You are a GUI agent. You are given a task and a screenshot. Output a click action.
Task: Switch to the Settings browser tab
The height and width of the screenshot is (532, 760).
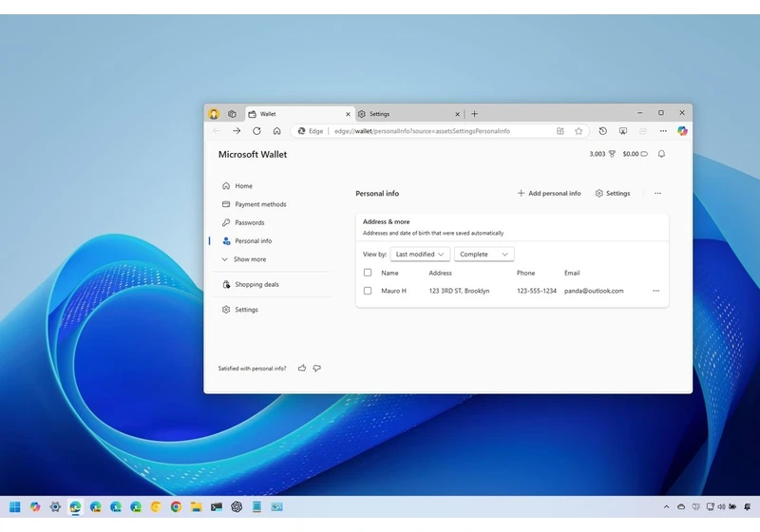409,114
